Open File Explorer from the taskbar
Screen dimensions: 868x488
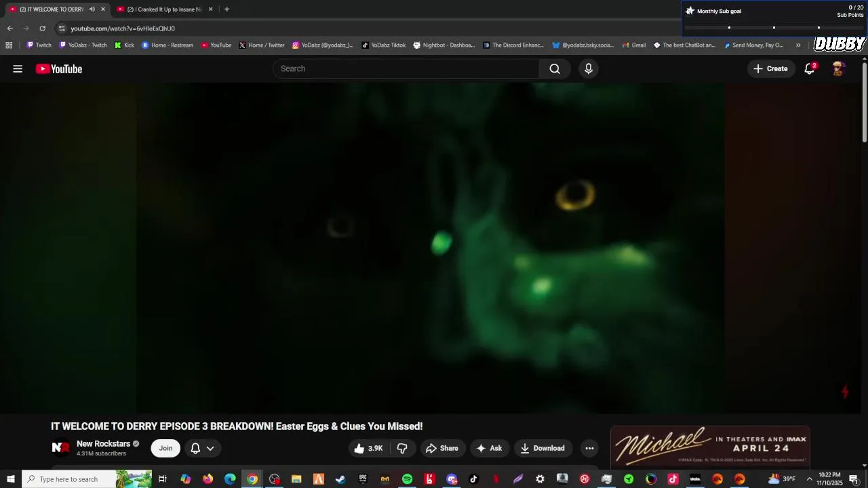point(296,479)
